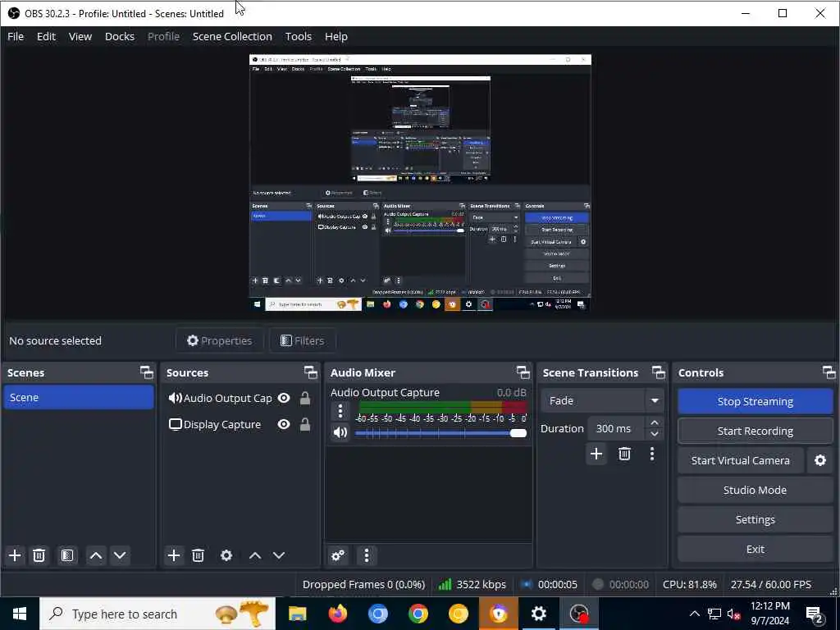This screenshot has height=630, width=840.
Task: Toggle visibility of Audio Output Capture source
Action: point(284,398)
